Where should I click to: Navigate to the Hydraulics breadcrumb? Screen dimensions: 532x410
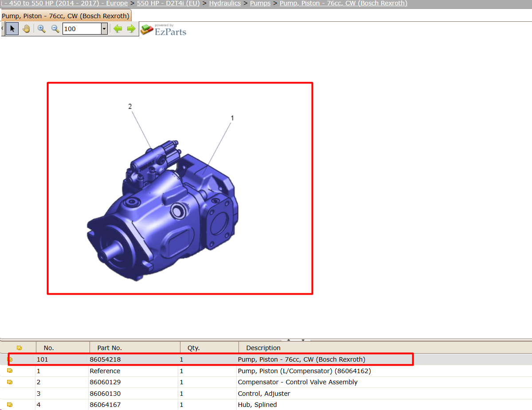tap(225, 3)
